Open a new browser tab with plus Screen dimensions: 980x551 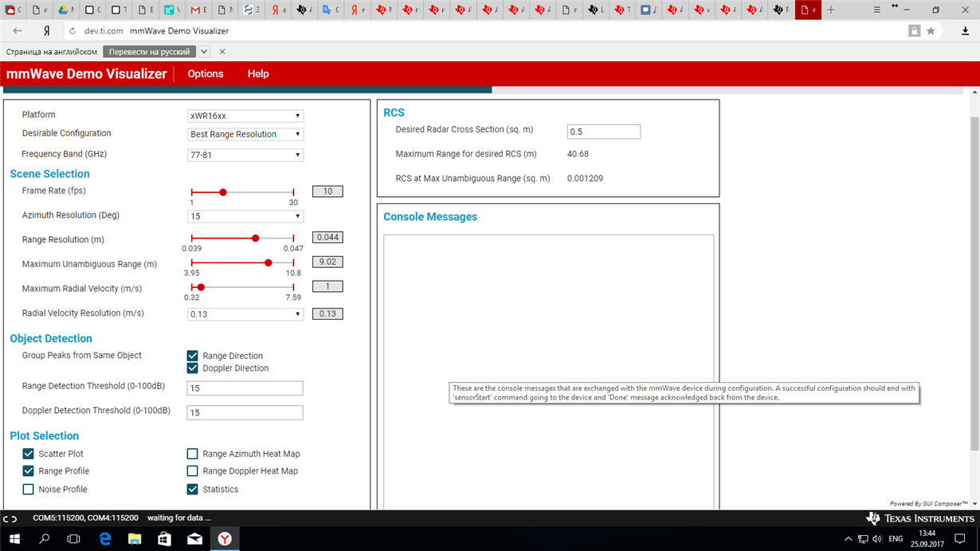pyautogui.click(x=831, y=10)
